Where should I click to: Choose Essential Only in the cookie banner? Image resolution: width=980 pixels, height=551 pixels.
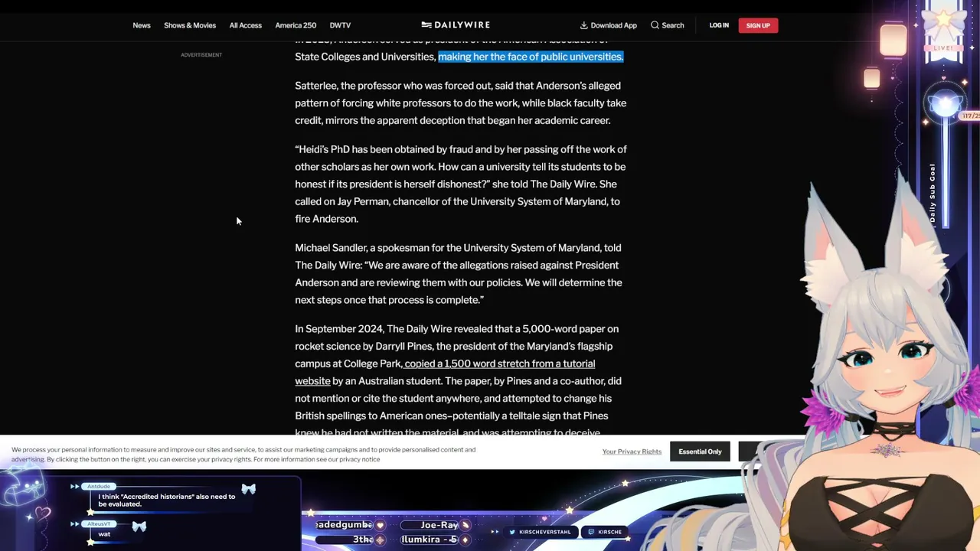(700, 452)
